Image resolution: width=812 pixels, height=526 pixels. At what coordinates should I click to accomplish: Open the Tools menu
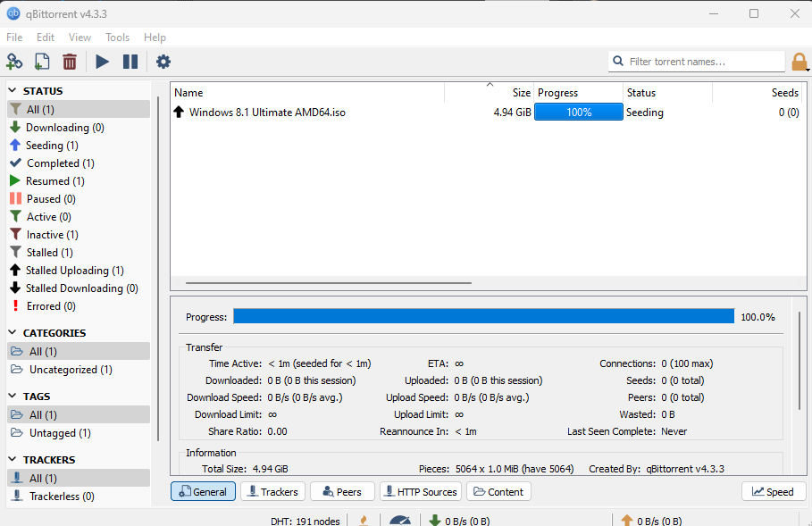click(x=118, y=38)
